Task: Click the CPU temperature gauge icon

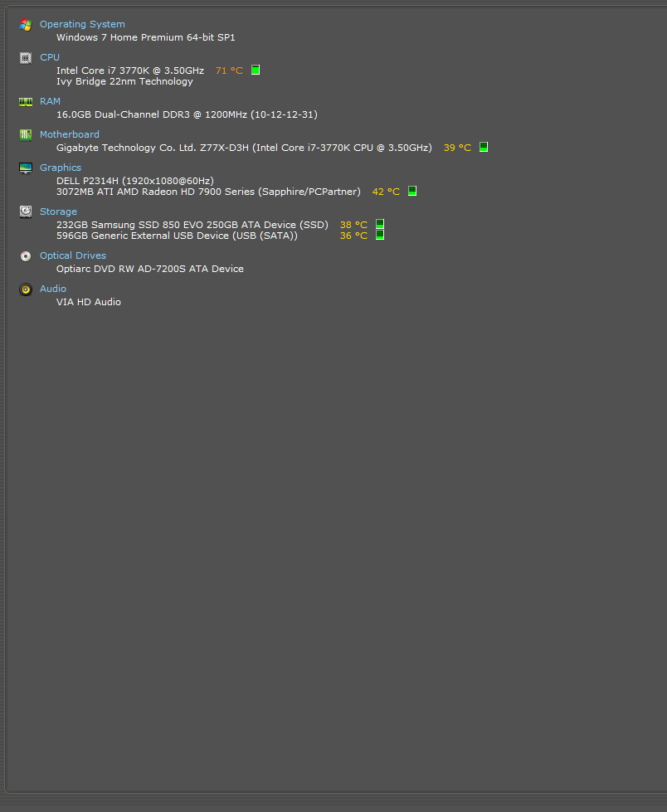Action: pos(256,70)
